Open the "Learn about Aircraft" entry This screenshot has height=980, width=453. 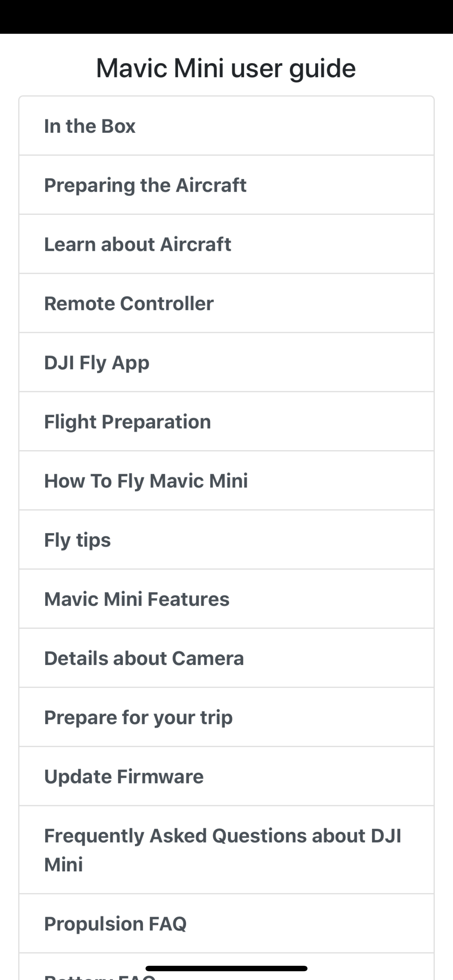coord(226,244)
